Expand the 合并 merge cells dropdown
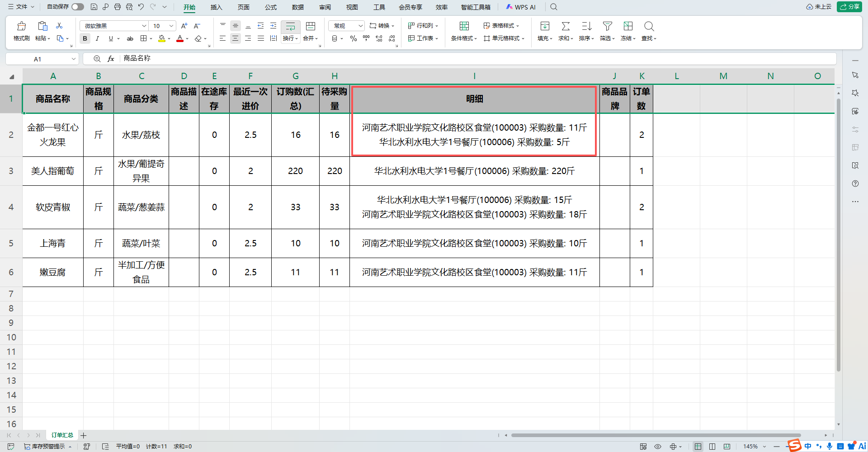The height and width of the screenshot is (452, 868). point(311,38)
